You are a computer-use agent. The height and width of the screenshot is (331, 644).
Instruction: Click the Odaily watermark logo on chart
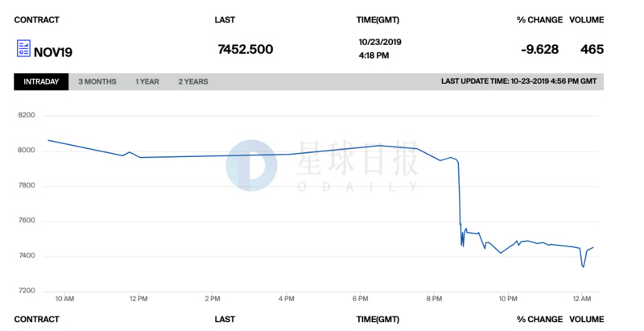point(251,166)
